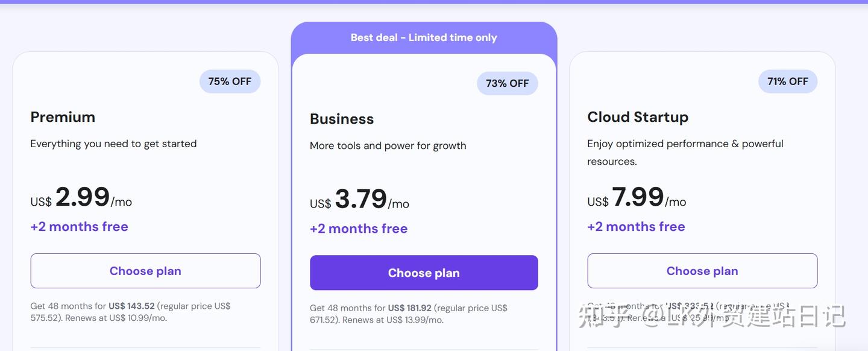Click Cloud Startup's +2 months free text
The width and height of the screenshot is (868, 351).
click(x=636, y=227)
